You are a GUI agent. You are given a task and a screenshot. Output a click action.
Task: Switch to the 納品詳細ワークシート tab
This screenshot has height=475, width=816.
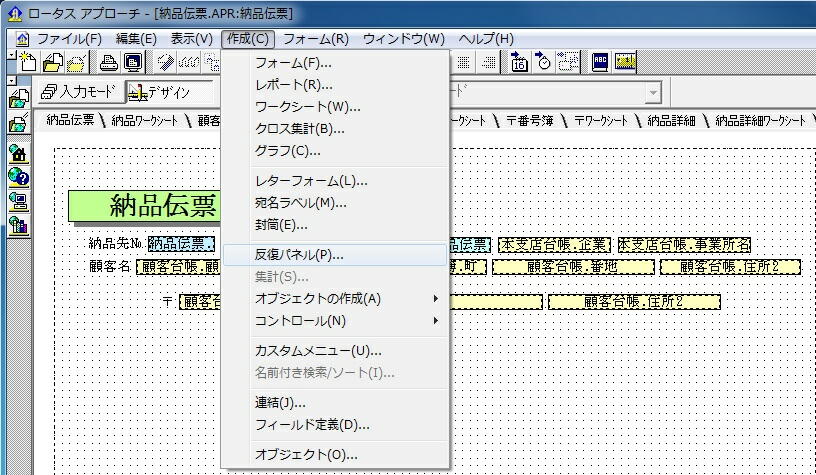760,121
